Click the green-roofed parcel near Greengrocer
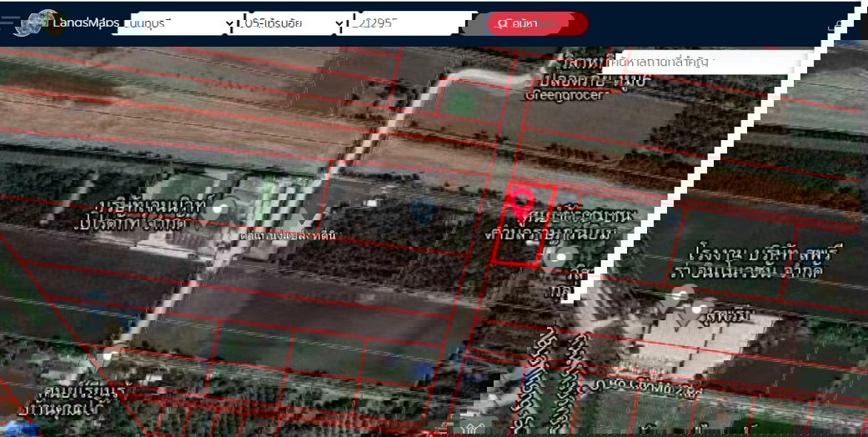This screenshot has width=868, height=437. (x=461, y=102)
